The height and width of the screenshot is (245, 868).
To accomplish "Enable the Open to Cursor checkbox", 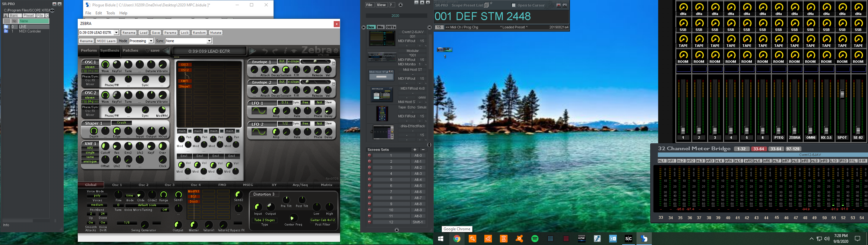I will 514,5.
